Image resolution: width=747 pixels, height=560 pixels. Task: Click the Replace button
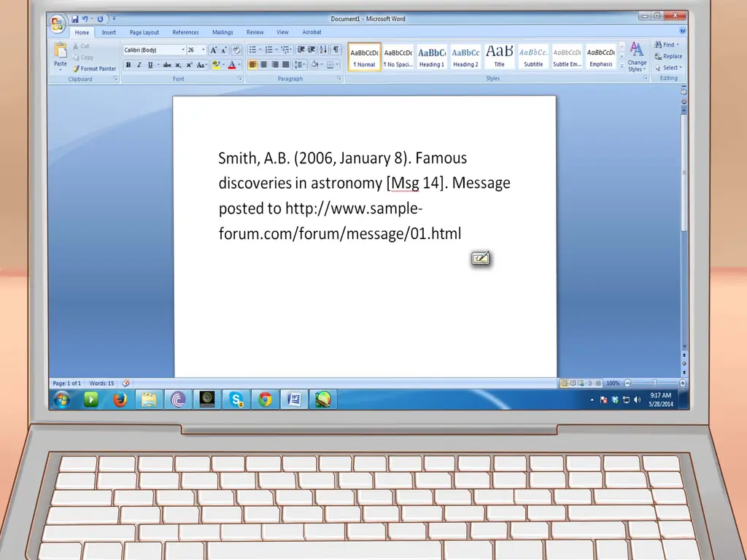(668, 56)
